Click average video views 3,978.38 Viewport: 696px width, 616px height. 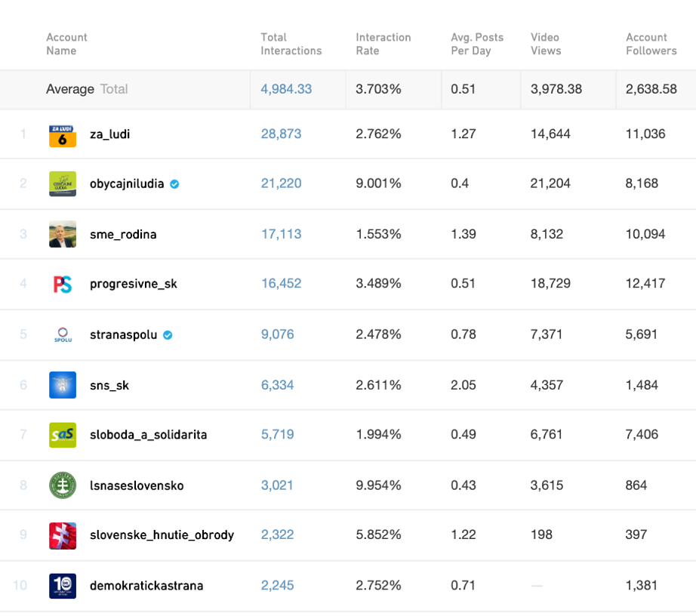tap(556, 89)
